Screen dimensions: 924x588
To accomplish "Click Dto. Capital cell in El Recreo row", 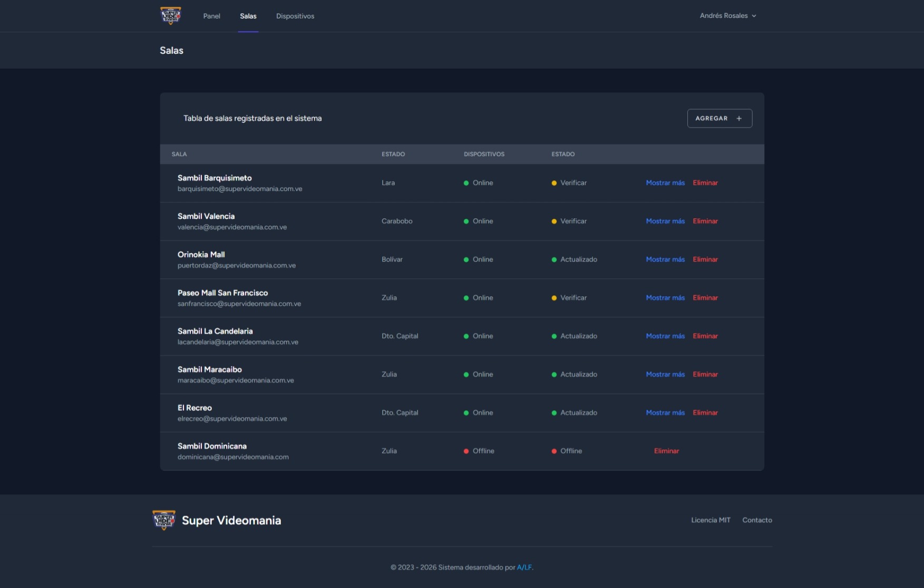I will (400, 413).
